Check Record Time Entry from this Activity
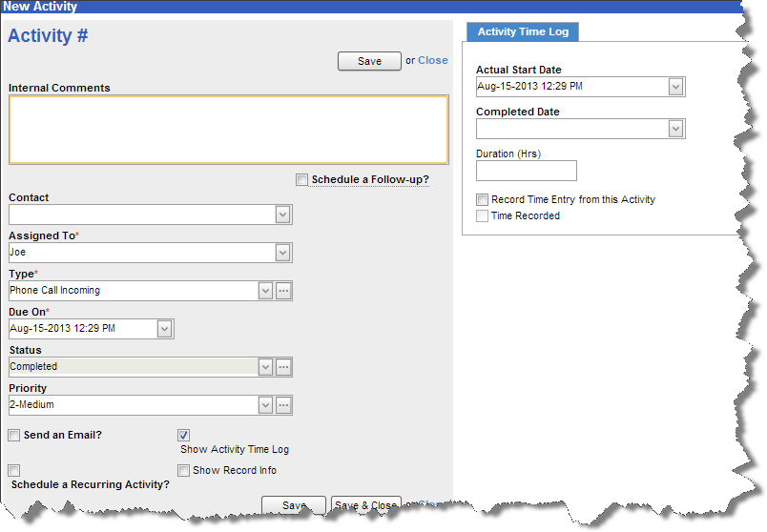767x532 pixels. coord(483,200)
